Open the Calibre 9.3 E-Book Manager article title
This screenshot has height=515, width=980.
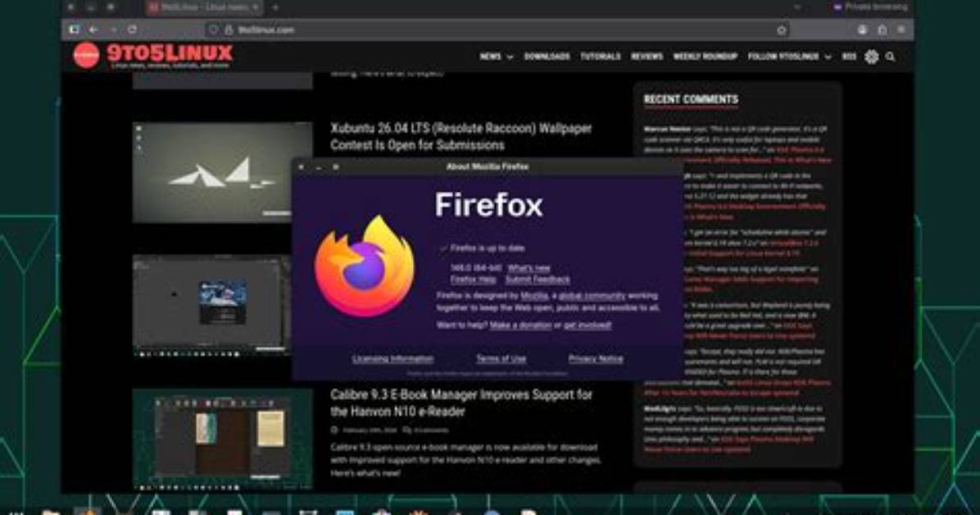pyautogui.click(x=461, y=403)
